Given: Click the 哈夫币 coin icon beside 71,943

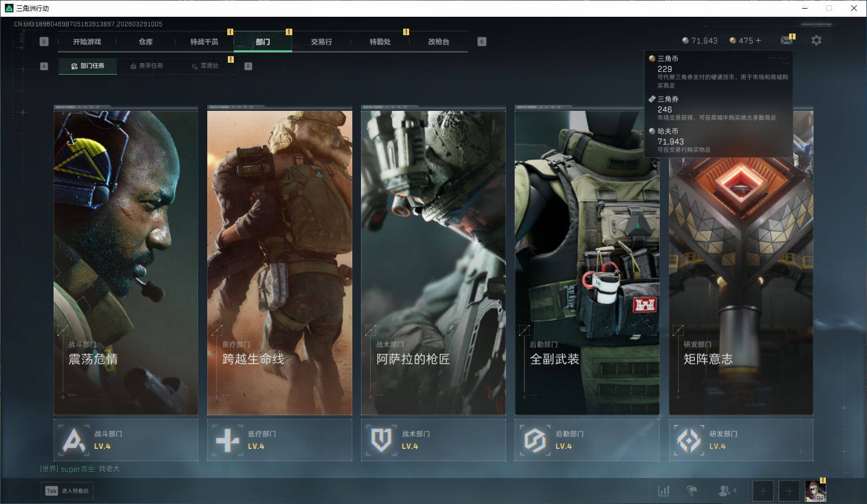Looking at the screenshot, I should 685,41.
